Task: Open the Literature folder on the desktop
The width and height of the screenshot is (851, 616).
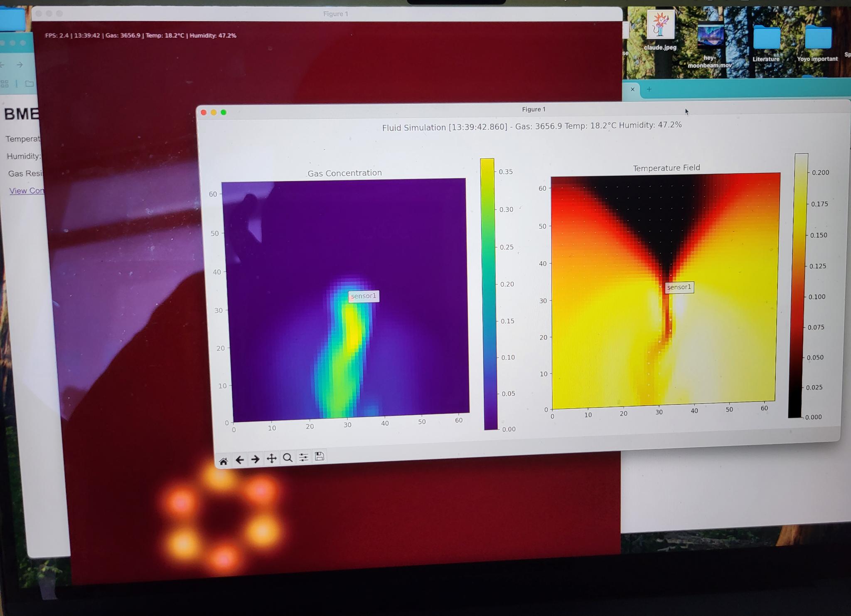Action: pos(766,43)
